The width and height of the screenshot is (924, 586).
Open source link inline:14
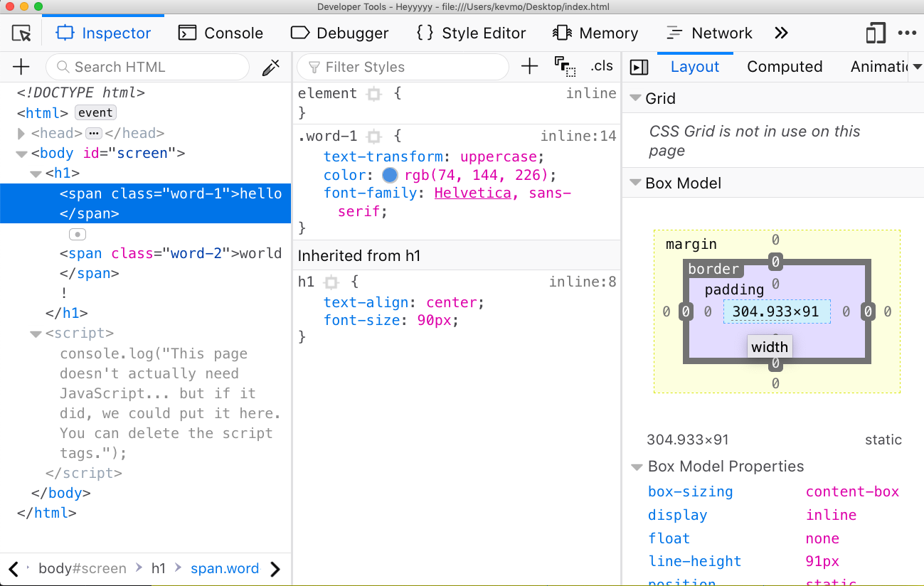578,137
